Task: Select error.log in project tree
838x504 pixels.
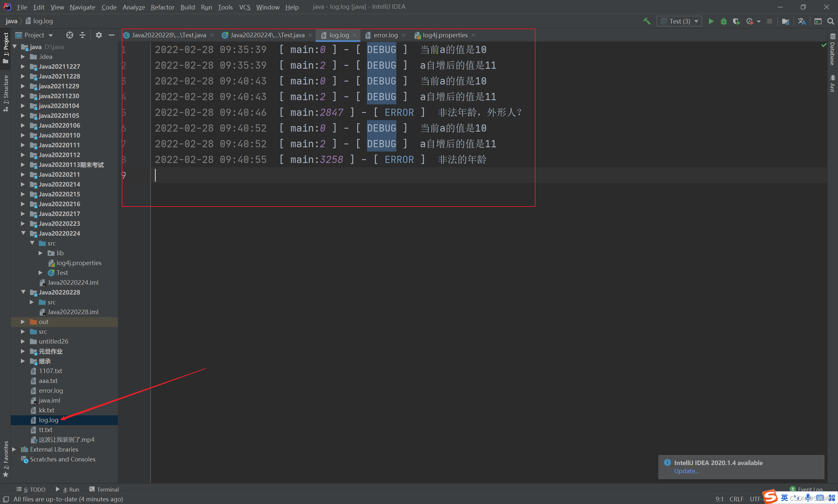Action: pos(51,390)
